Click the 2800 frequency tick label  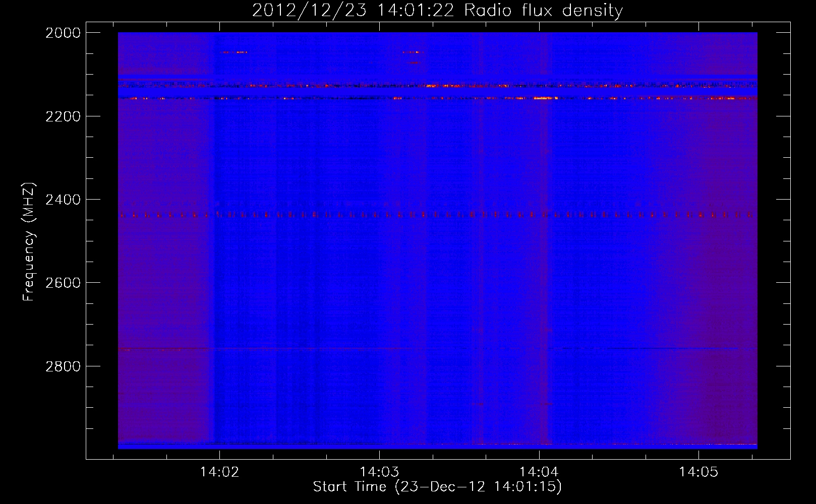click(63, 366)
